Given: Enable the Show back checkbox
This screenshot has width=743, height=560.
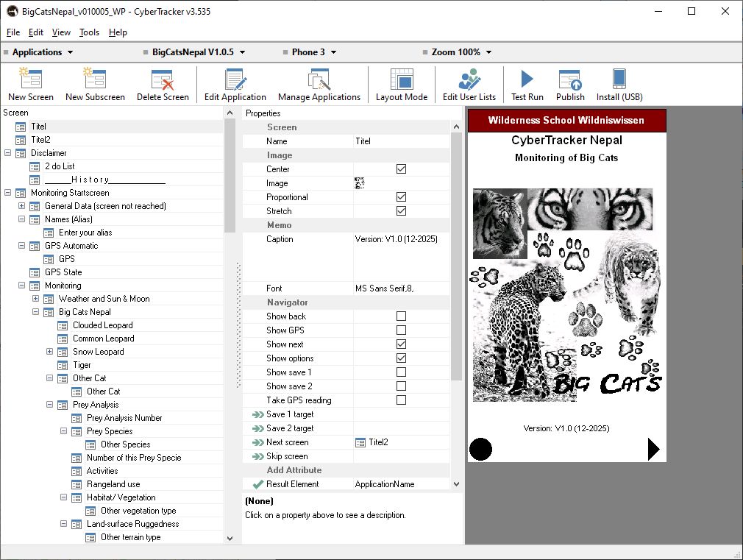Looking at the screenshot, I should tap(401, 316).
